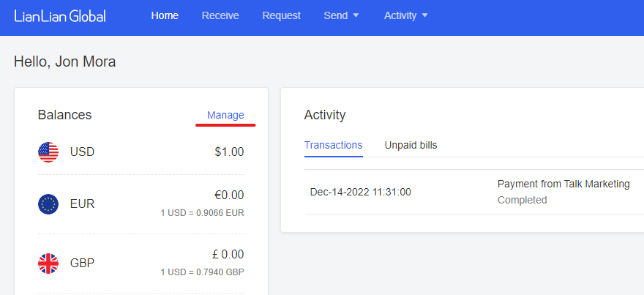Click the EUR balance amount €0.00
This screenshot has height=295, width=644.
(x=229, y=195)
